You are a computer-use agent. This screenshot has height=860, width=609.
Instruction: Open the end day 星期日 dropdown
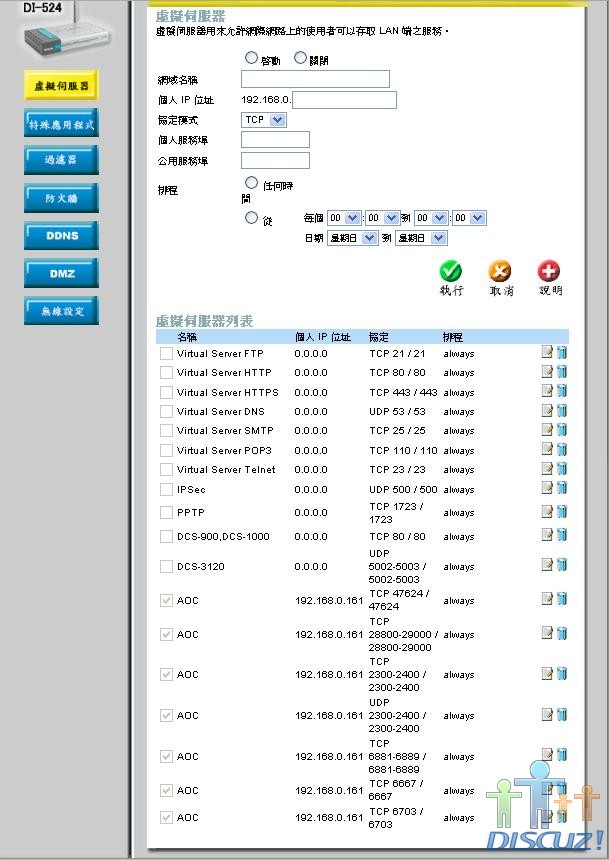pyautogui.click(x=421, y=238)
